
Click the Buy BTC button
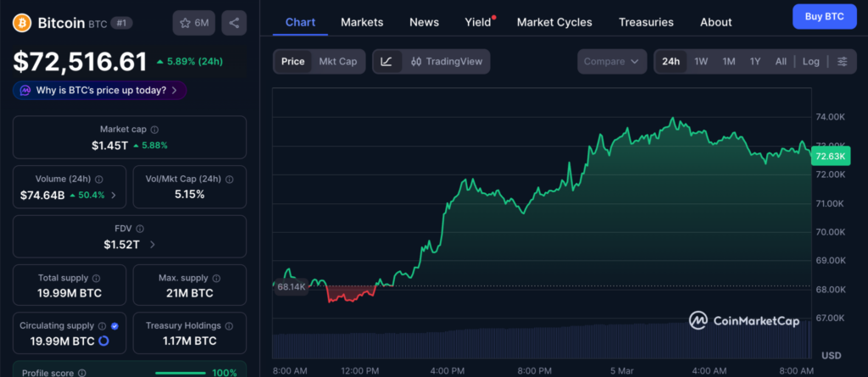click(824, 17)
